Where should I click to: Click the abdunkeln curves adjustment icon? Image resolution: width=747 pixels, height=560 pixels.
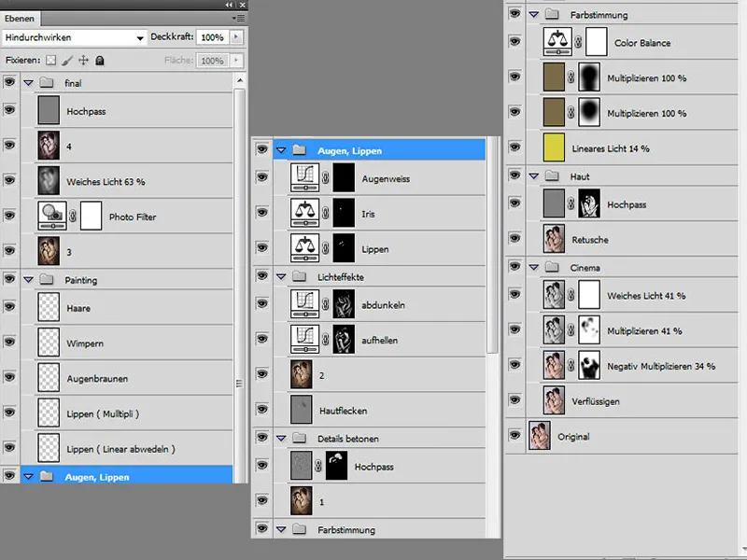pyautogui.click(x=304, y=304)
